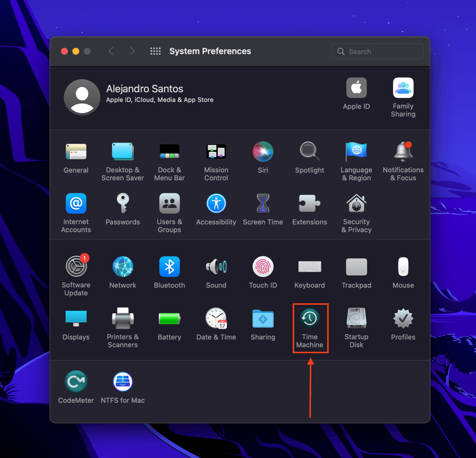Click the magnifying glass search icon
The width and height of the screenshot is (476, 458).
pos(341,52)
